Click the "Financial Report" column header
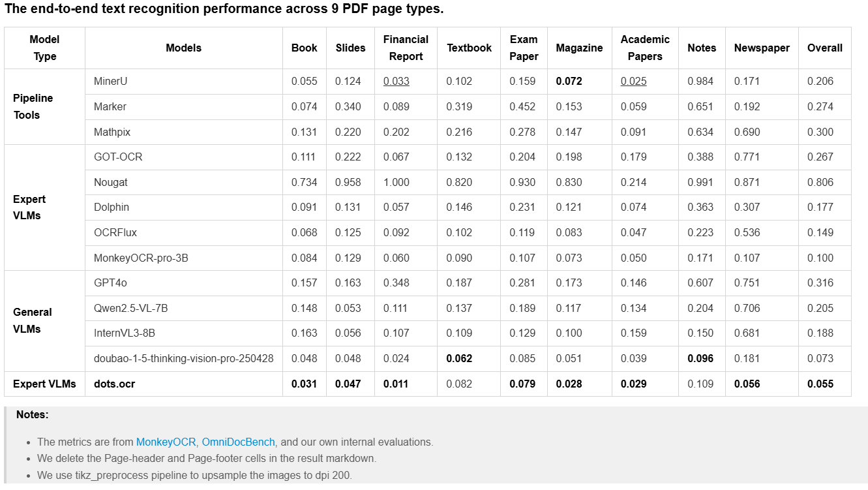 pyautogui.click(x=406, y=48)
